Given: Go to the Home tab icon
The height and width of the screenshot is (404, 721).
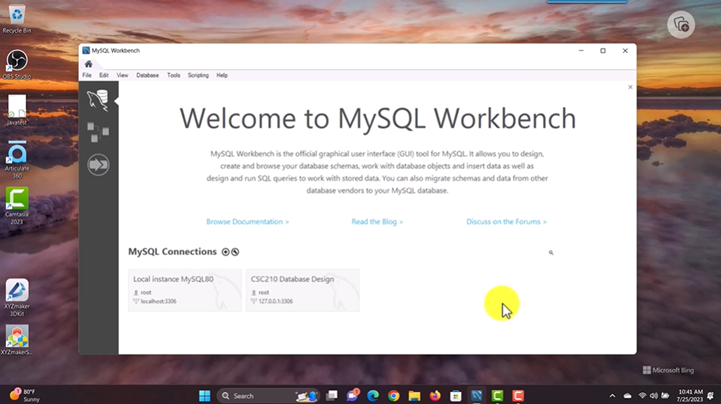Looking at the screenshot, I should tap(88, 64).
